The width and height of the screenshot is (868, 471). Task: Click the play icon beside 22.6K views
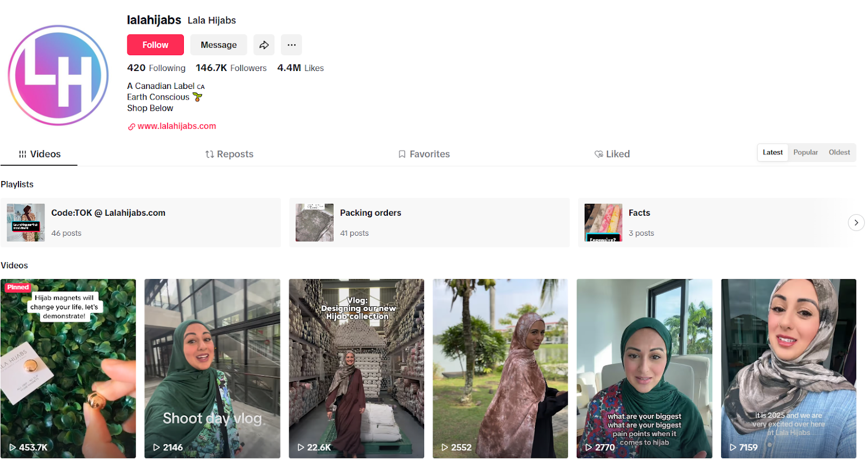[x=301, y=448]
